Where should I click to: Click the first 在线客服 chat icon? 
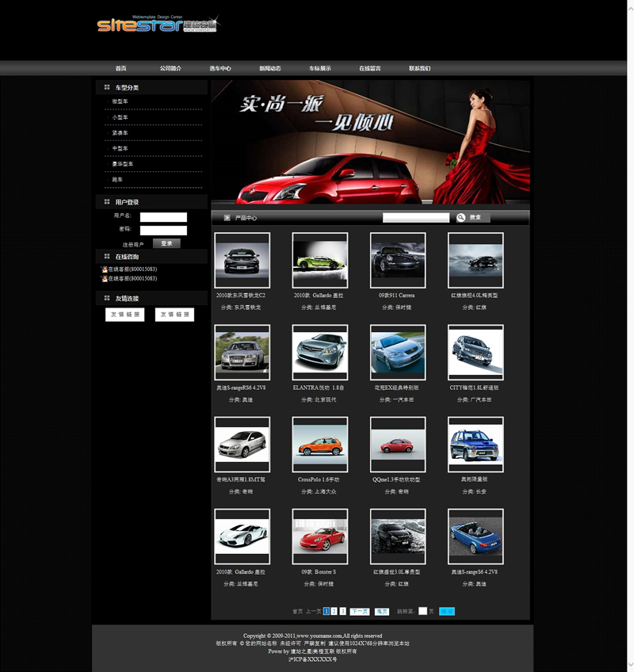(x=104, y=269)
